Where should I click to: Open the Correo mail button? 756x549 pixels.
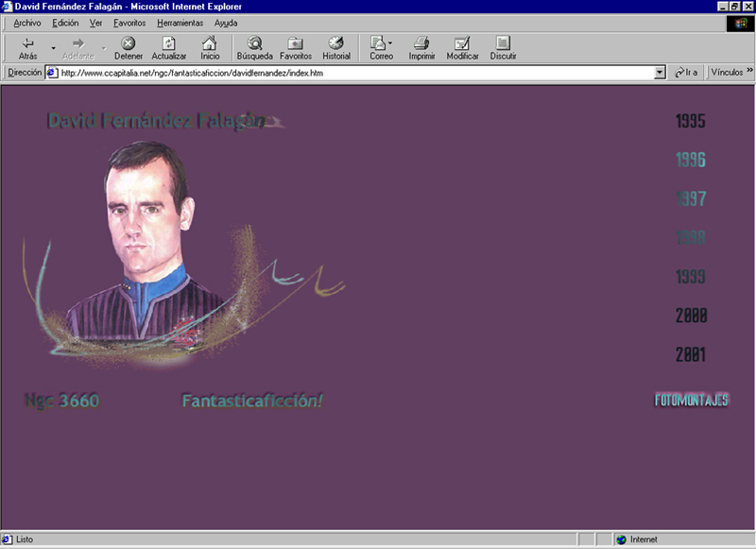tap(380, 48)
